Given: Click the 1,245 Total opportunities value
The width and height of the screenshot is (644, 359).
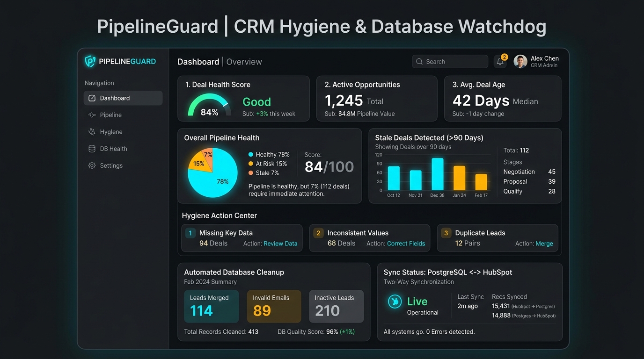Looking at the screenshot, I should (354, 101).
